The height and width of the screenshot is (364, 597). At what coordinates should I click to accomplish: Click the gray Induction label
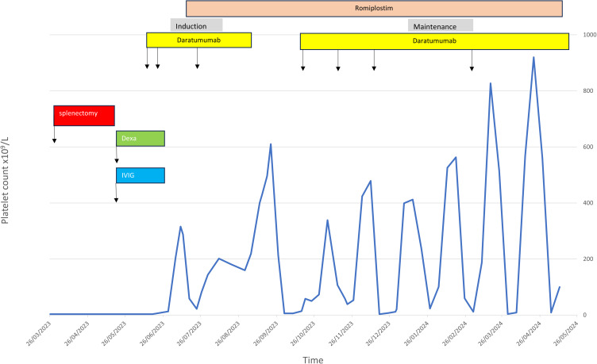point(196,26)
